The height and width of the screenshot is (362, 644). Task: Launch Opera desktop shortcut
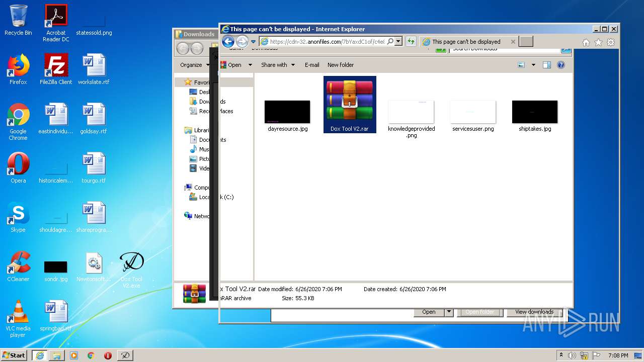point(18,168)
